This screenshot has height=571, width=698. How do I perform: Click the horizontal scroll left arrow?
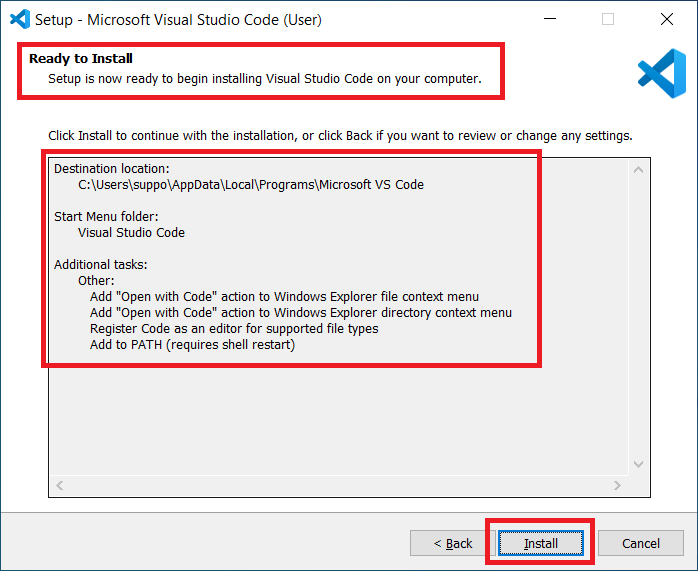(x=60, y=485)
